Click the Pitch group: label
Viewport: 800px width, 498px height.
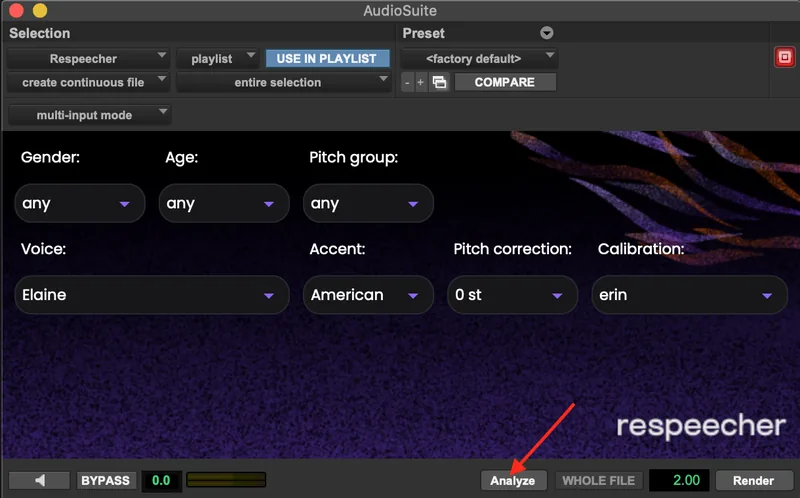[354, 157]
